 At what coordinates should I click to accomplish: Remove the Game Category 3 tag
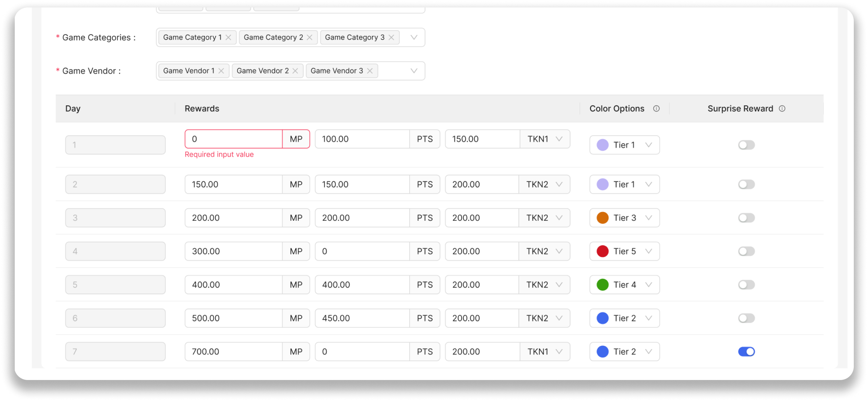point(391,37)
